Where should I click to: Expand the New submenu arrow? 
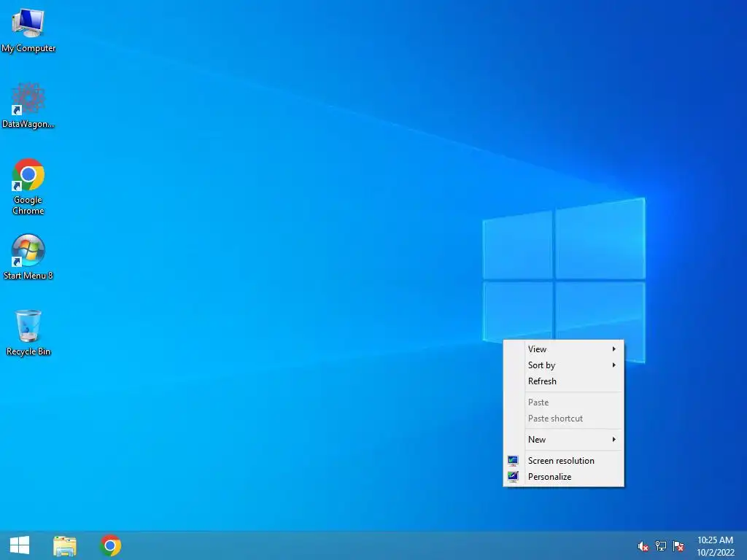614,440
